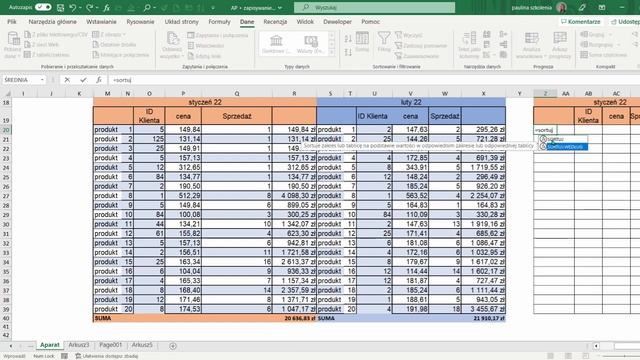The height and width of the screenshot is (360, 640).
Task: Click the Enter checkmark in formula bar
Action: click(x=83, y=80)
